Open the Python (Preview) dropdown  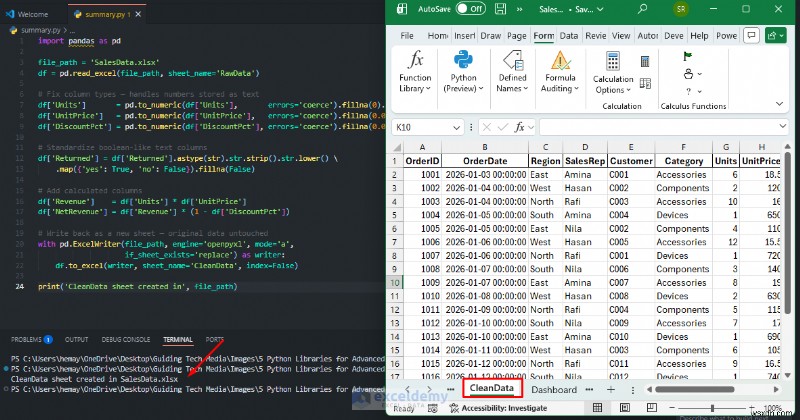click(x=463, y=71)
